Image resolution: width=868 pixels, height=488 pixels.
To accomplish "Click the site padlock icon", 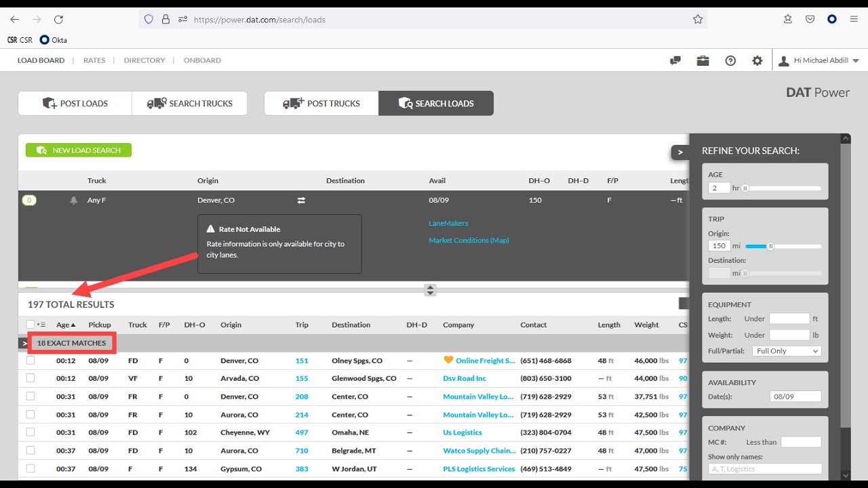I will click(x=165, y=20).
